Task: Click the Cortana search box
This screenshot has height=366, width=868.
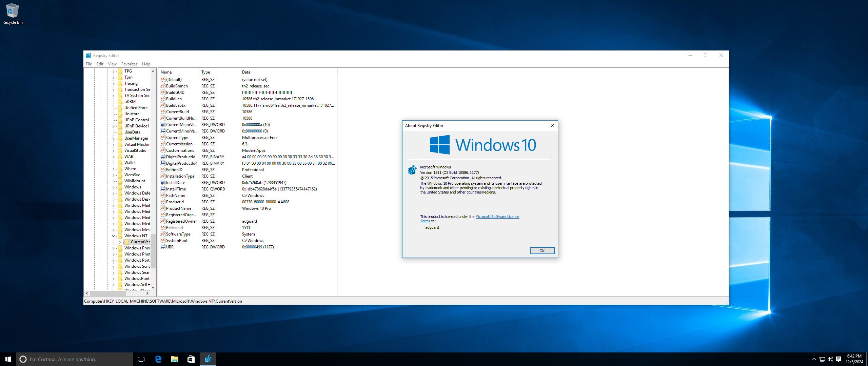Action: [75, 359]
